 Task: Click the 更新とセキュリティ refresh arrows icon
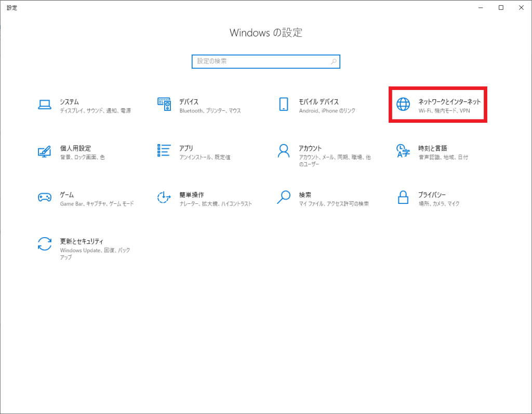click(x=45, y=244)
